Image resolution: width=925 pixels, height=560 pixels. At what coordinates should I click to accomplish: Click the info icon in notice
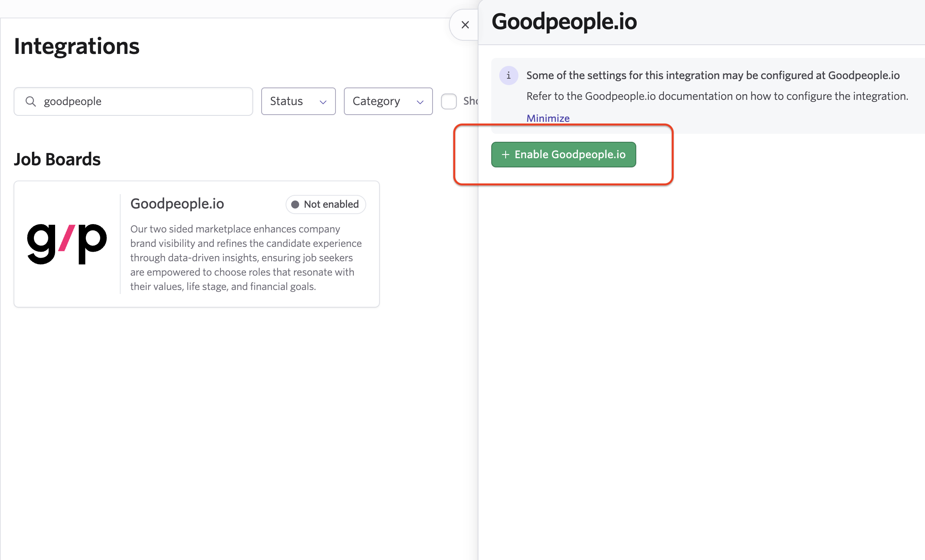508,75
